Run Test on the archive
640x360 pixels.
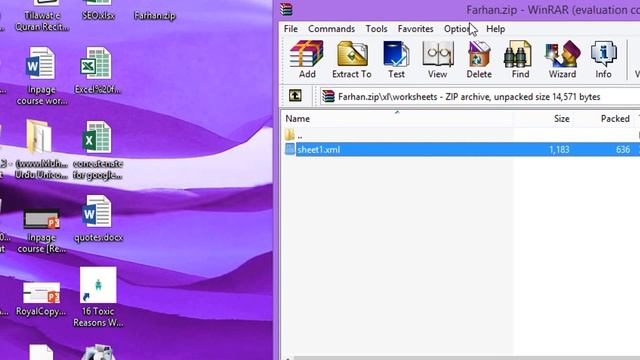pos(396,60)
